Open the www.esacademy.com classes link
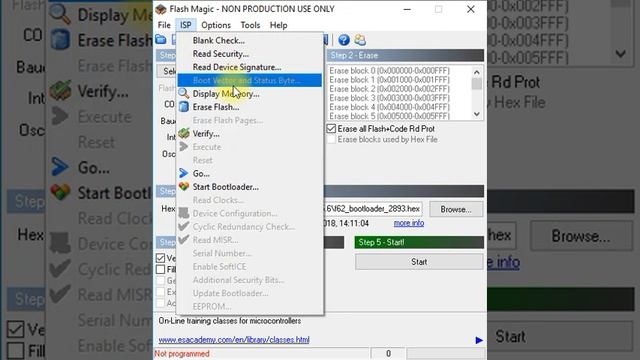640x360 pixels. (x=234, y=340)
